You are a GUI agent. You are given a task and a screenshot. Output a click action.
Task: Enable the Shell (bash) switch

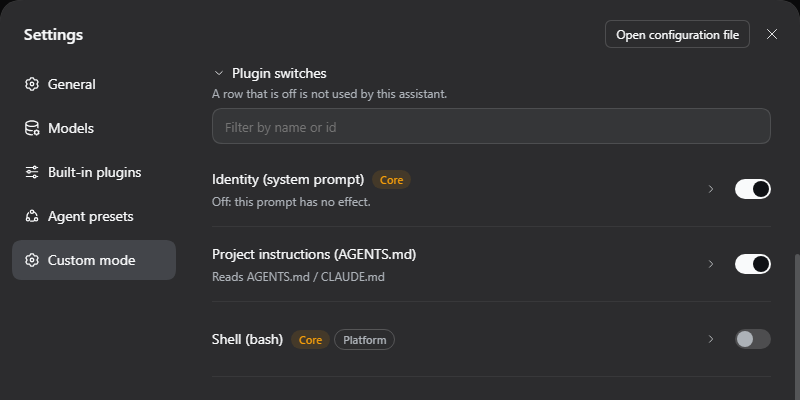pyautogui.click(x=753, y=339)
